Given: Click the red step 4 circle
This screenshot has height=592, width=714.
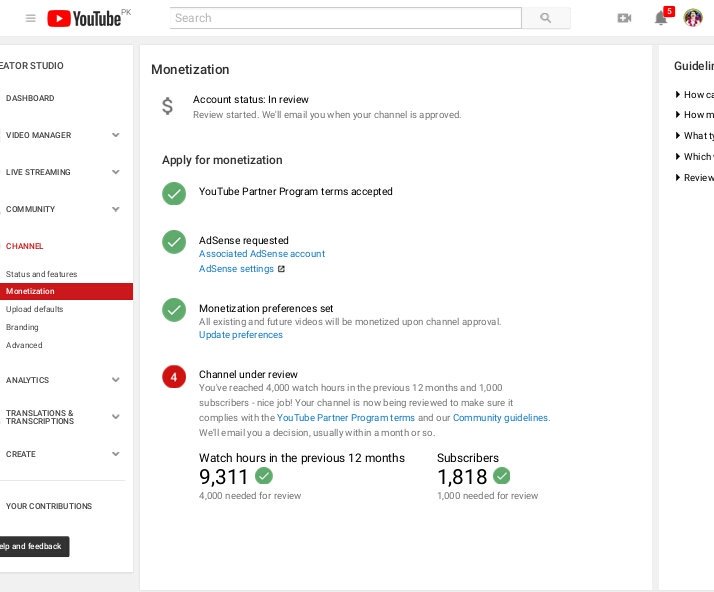Looking at the screenshot, I should [174, 377].
